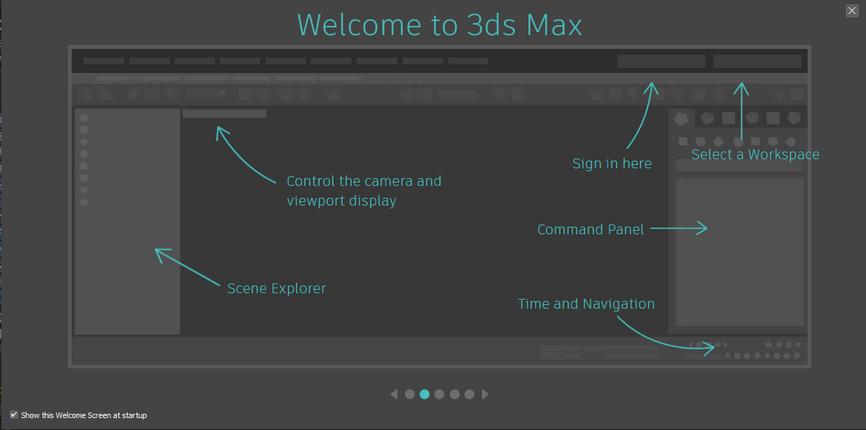Close the Welcome to 3ds Max dialog
Image resolution: width=866 pixels, height=430 pixels.
[x=852, y=10]
